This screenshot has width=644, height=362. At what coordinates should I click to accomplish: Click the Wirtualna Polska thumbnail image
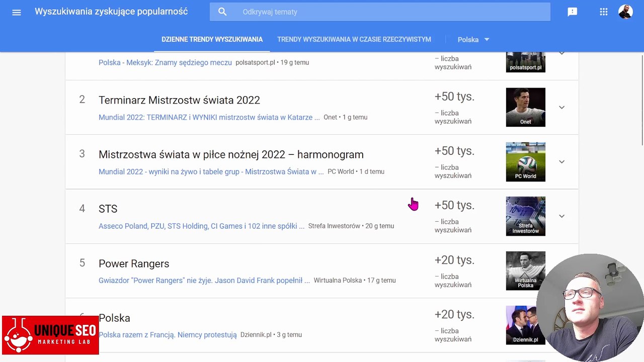coord(525,270)
